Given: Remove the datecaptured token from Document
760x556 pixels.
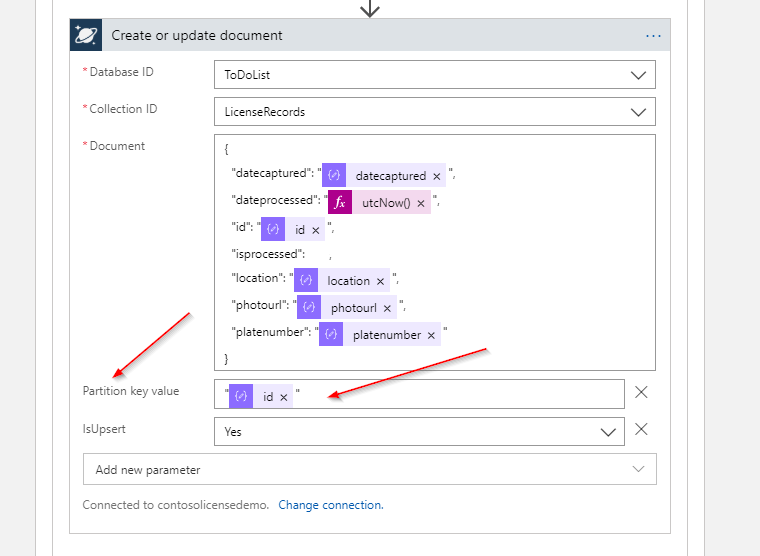Looking at the screenshot, I should [437, 176].
